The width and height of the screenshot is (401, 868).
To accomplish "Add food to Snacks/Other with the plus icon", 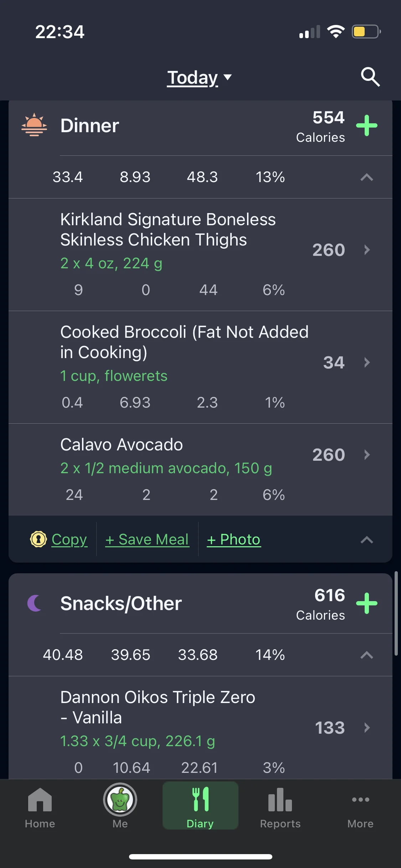I will pos(367,603).
